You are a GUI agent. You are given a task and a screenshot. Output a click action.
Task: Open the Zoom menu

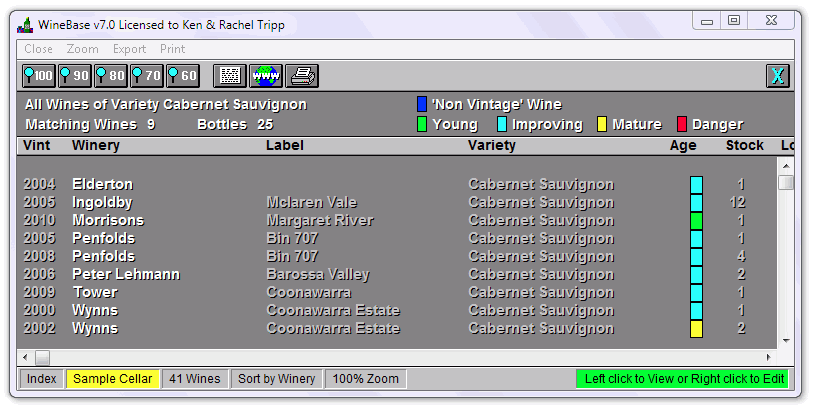pos(82,49)
